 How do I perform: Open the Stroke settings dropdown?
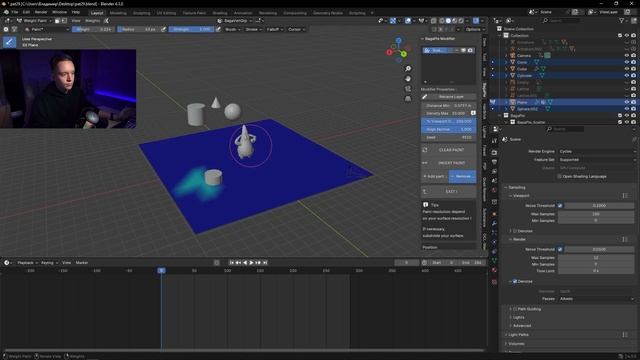[254, 29]
